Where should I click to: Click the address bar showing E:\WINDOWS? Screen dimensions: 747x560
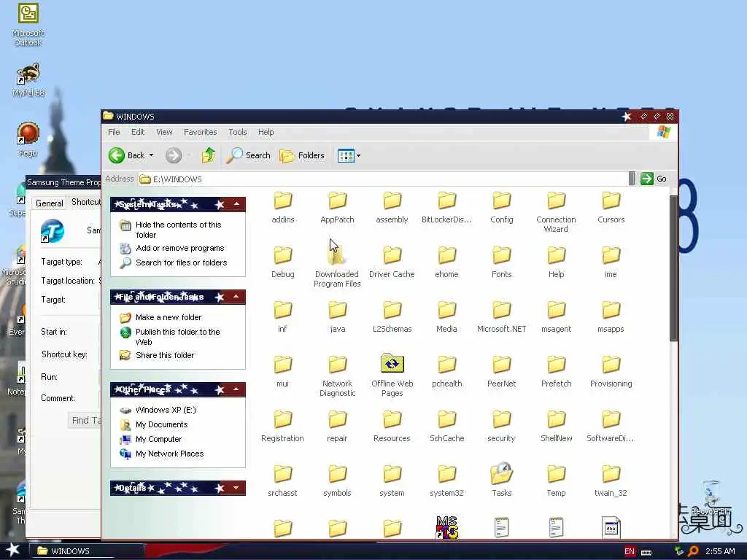pyautogui.click(x=384, y=179)
